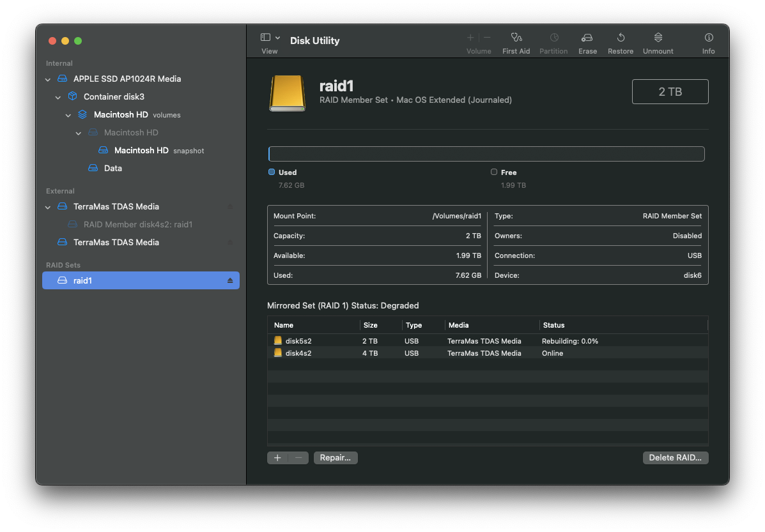Remove RAID member with minus button
The width and height of the screenshot is (765, 532).
298,457
